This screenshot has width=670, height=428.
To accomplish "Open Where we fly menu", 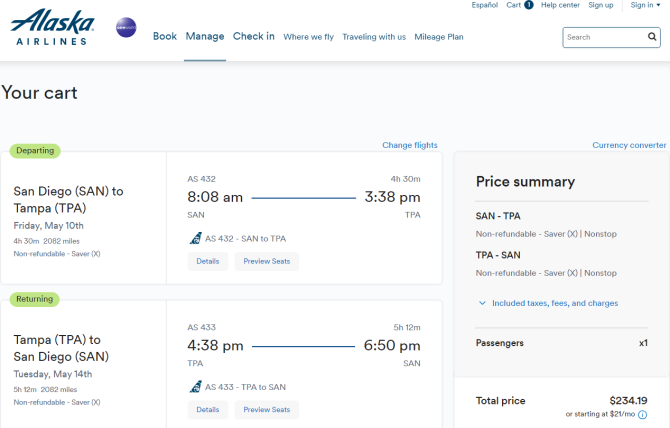I will (x=308, y=37).
